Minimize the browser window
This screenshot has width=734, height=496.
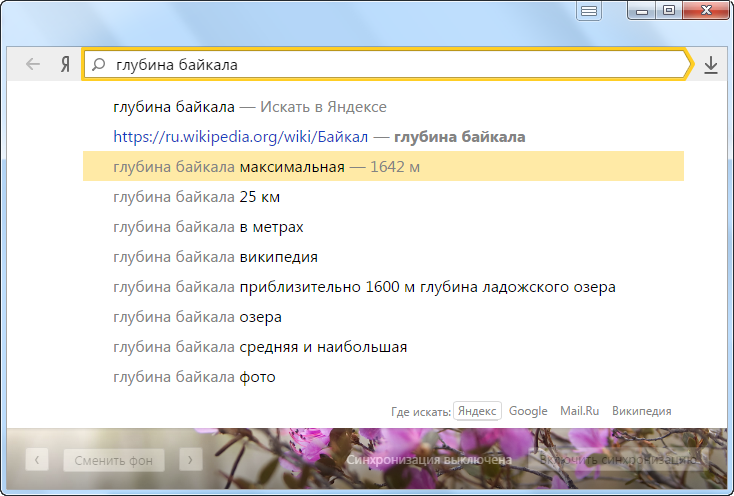click(642, 10)
